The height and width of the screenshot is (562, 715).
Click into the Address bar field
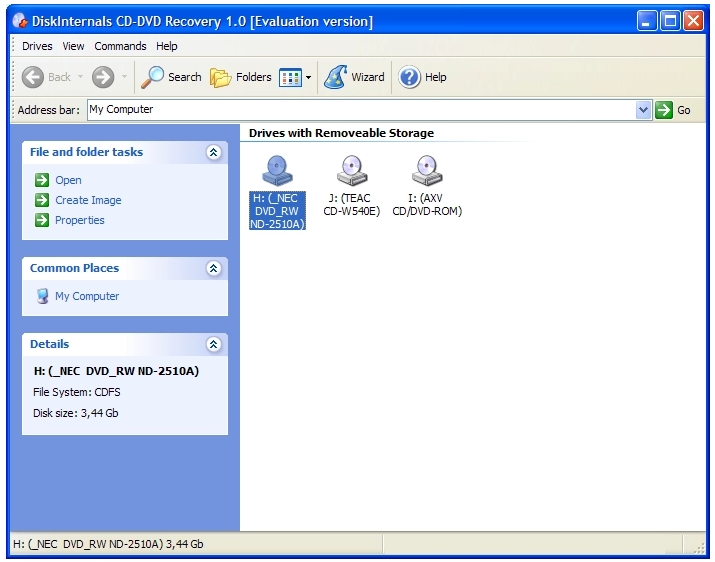(x=361, y=110)
